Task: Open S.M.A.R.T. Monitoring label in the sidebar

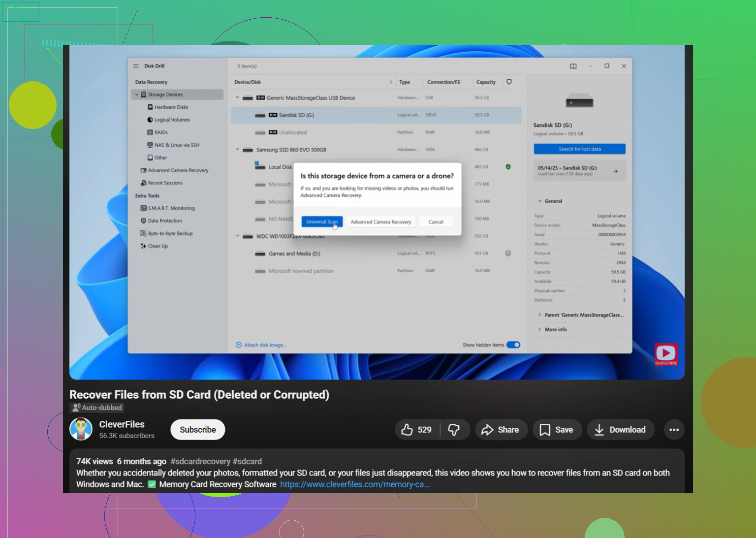Action: point(171,208)
